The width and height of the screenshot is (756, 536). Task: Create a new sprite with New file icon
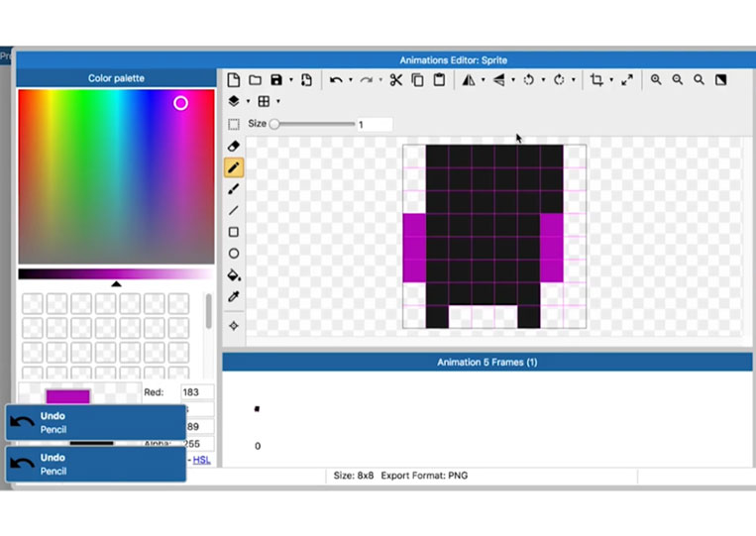coord(234,80)
